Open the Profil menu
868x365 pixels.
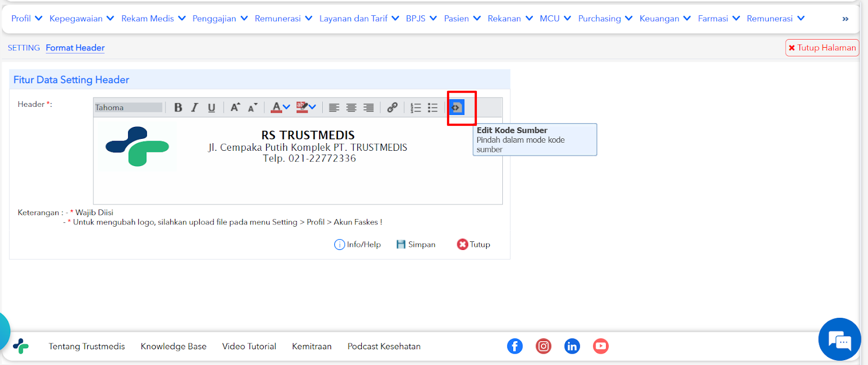[27, 18]
